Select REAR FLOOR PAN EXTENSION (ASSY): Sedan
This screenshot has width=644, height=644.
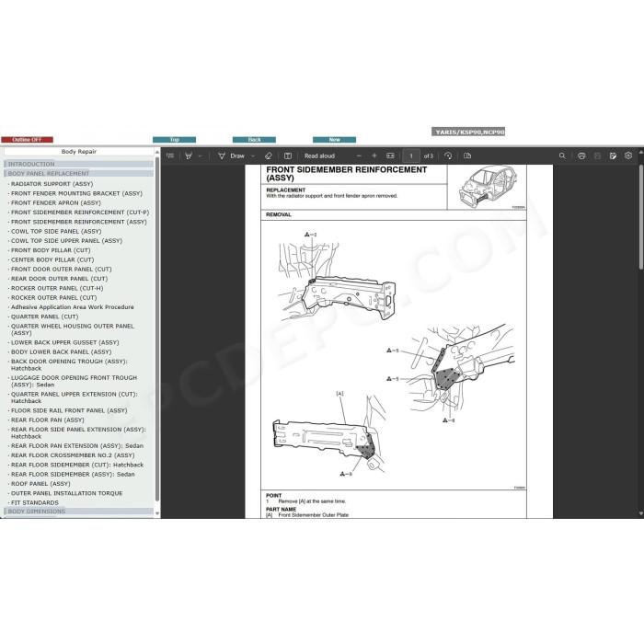click(x=77, y=445)
